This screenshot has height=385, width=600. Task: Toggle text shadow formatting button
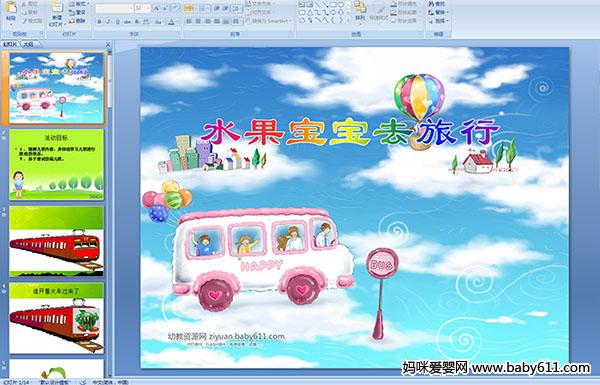point(137,22)
